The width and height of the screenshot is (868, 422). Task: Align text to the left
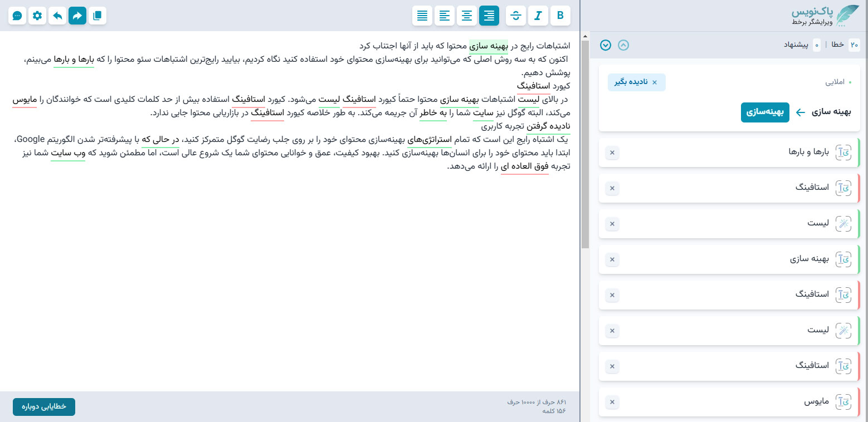pos(445,16)
